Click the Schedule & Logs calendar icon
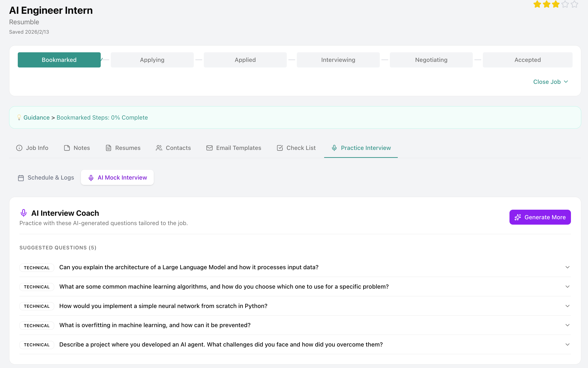The height and width of the screenshot is (368, 588). 21,178
